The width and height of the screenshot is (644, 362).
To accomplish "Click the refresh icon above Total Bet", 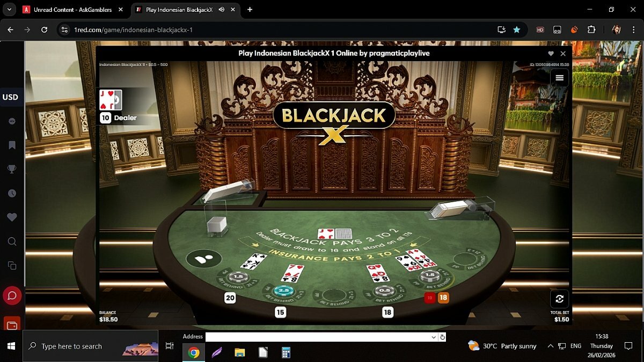I will click(559, 299).
